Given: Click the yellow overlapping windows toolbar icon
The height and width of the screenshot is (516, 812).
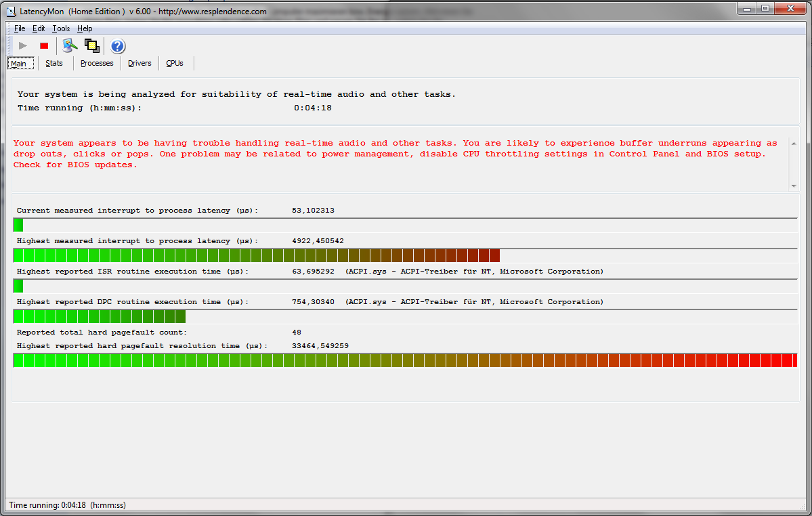Looking at the screenshot, I should point(92,45).
